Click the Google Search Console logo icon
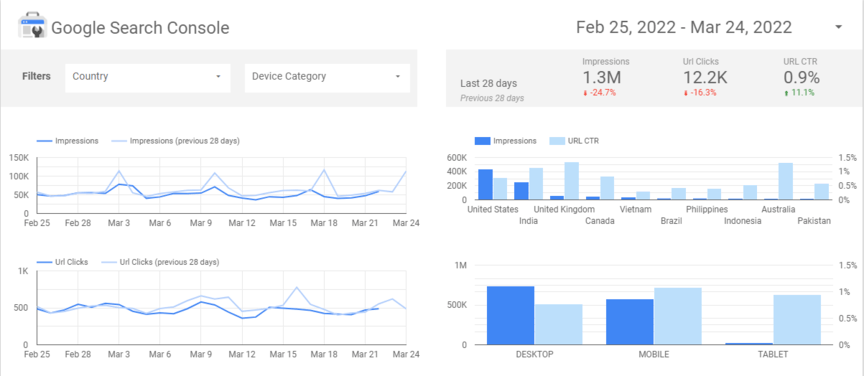This screenshot has width=864, height=376. point(32,27)
